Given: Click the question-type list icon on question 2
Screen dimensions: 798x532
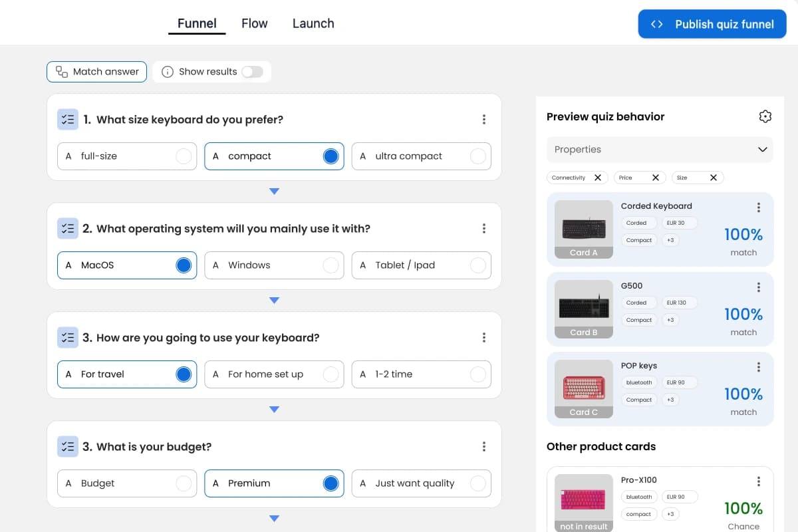Looking at the screenshot, I should [x=67, y=228].
